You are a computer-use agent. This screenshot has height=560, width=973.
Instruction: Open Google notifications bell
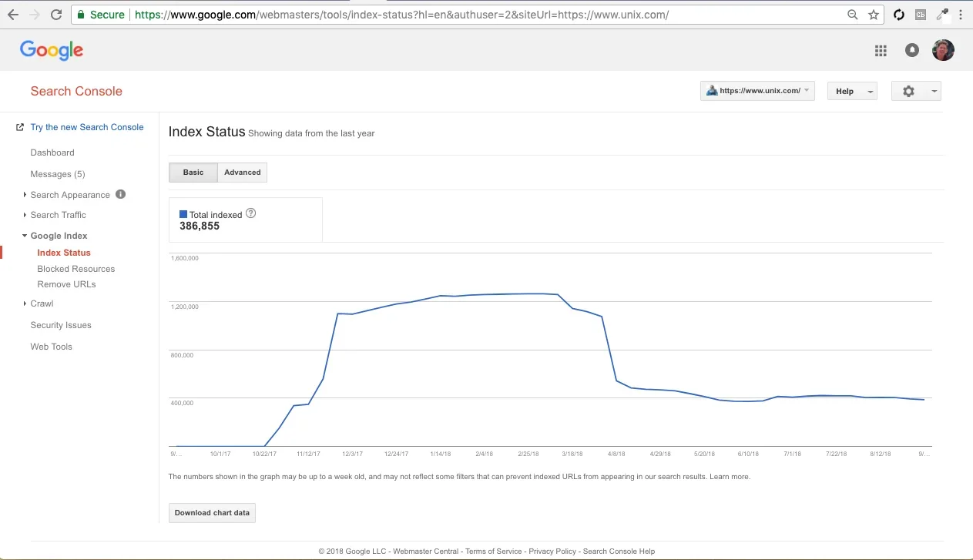click(912, 50)
